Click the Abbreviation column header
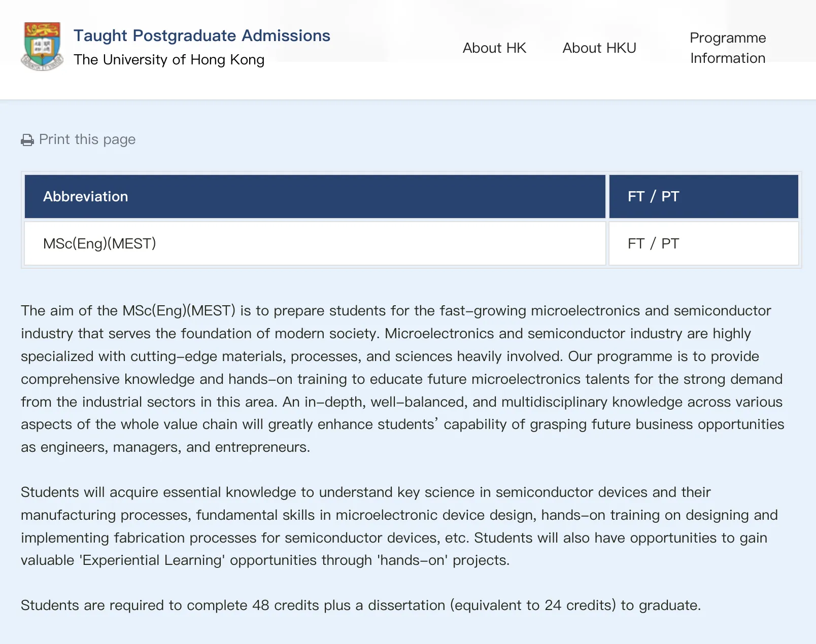 (85, 197)
